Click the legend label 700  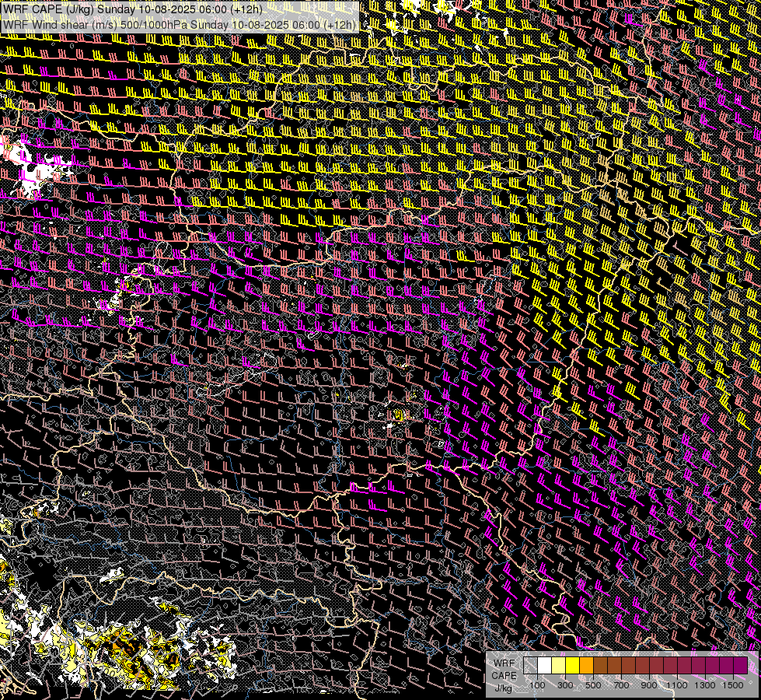(x=621, y=685)
